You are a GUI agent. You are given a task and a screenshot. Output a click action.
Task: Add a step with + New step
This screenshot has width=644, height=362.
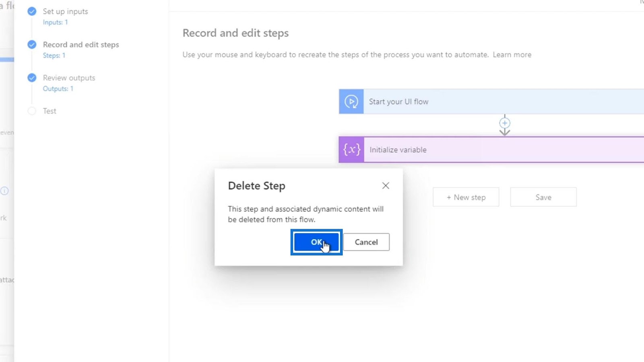click(466, 197)
